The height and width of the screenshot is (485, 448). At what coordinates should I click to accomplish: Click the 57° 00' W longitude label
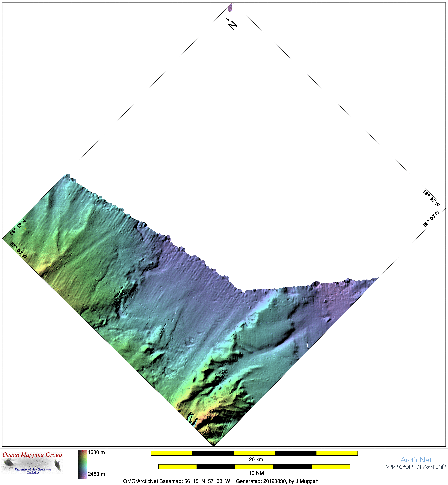(x=19, y=250)
